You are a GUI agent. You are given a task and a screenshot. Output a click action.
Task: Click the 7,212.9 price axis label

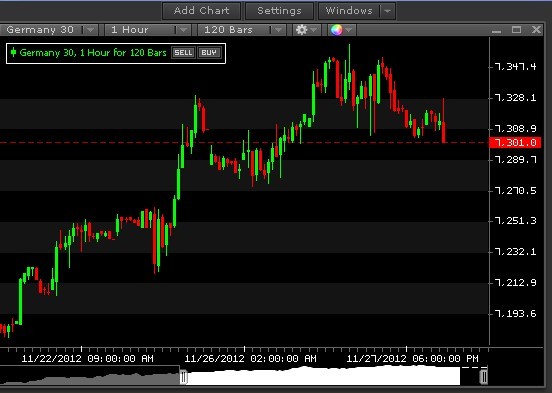[515, 283]
